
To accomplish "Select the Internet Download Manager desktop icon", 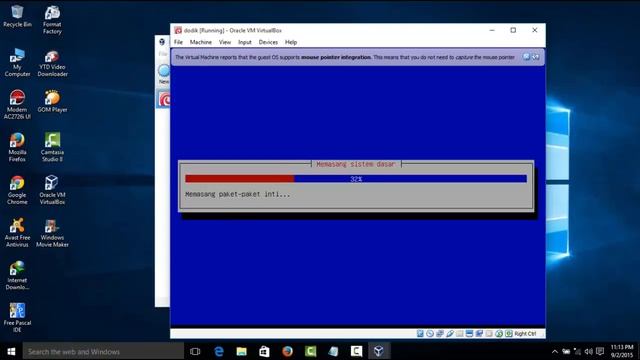I will tap(17, 276).
